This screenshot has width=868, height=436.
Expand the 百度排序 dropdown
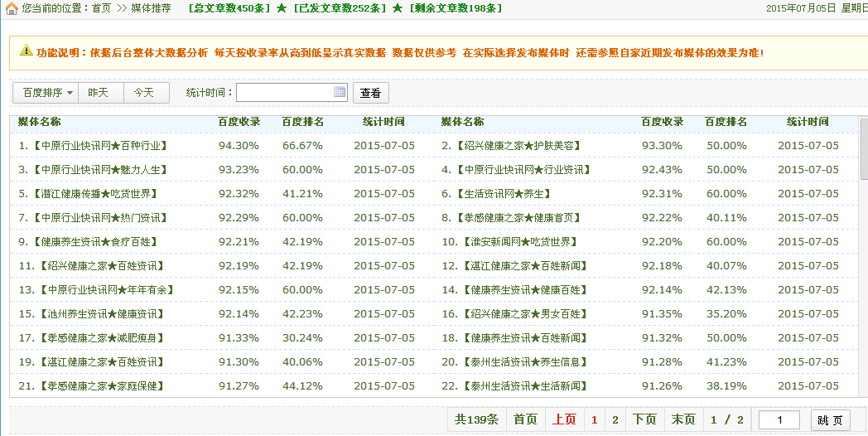coord(46,93)
